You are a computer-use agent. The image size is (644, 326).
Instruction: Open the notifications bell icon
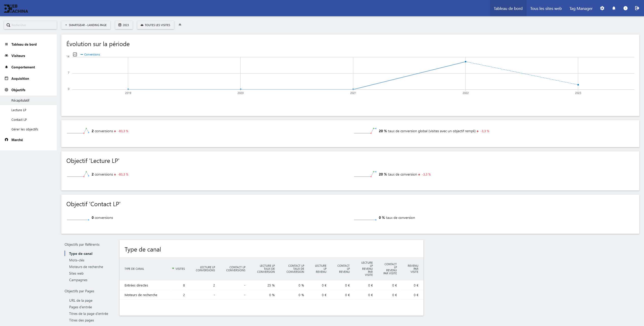(614, 8)
